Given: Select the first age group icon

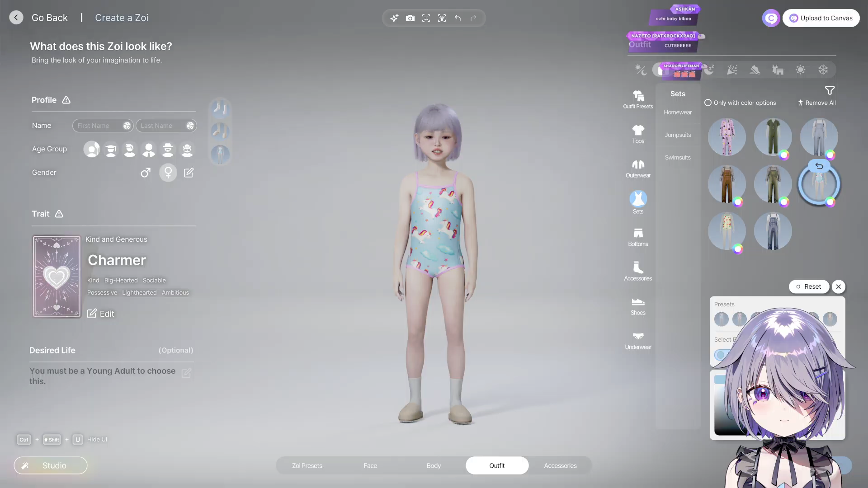Looking at the screenshot, I should pos(92,149).
